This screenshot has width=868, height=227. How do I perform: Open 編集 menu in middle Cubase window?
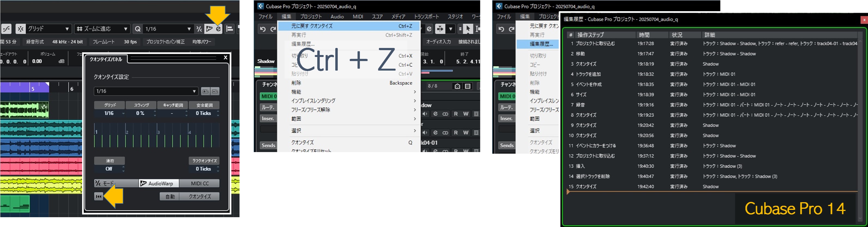286,17
